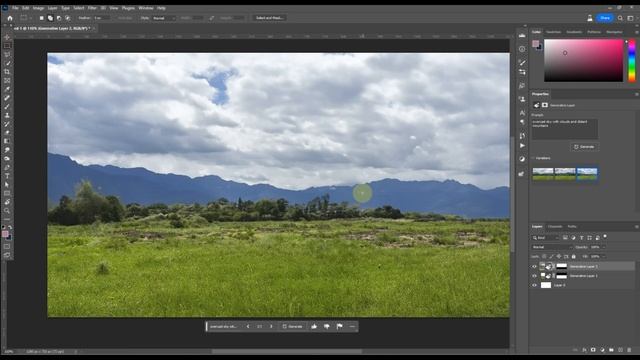The image size is (640, 360).
Task: Select the Gradient tool
Action: pyautogui.click(x=7, y=141)
